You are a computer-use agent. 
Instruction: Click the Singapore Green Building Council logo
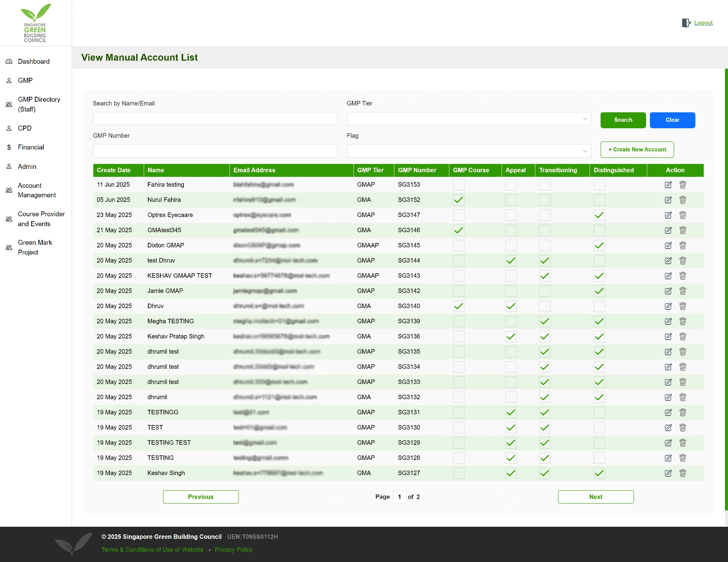coord(35,23)
